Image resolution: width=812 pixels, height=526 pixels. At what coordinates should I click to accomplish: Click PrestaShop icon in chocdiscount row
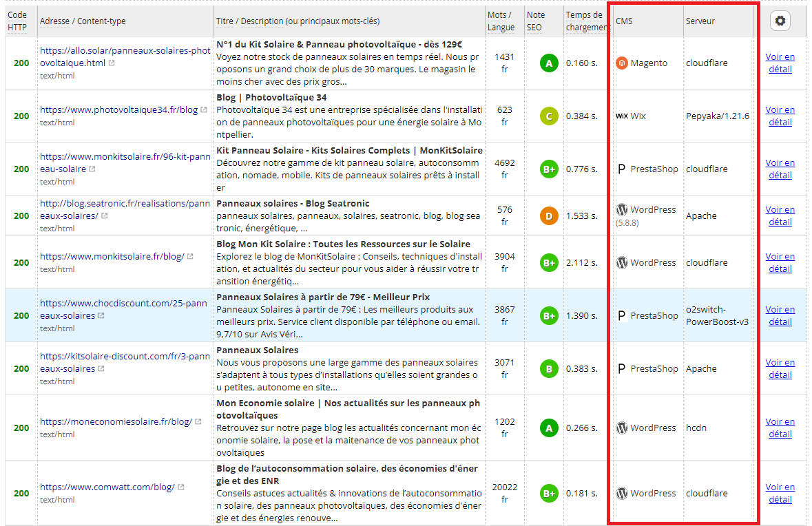click(621, 315)
